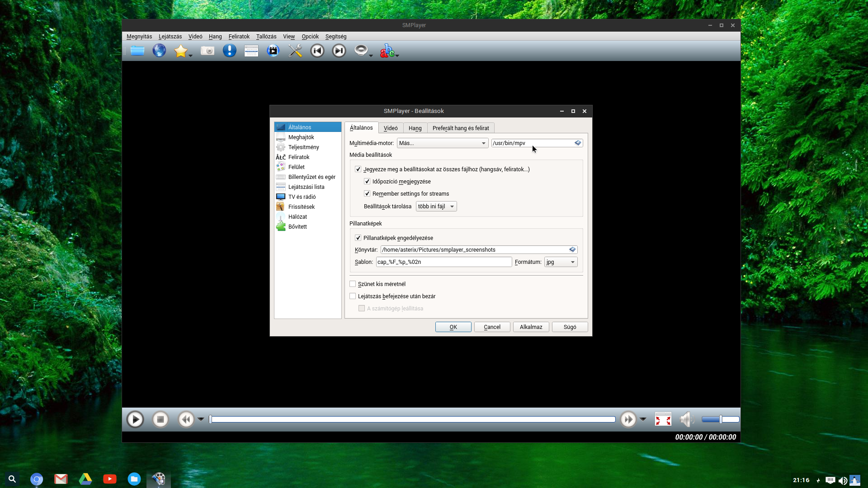Click the screenshot/capture icon in toolbar
This screenshot has height=488, width=868.
coord(208,51)
